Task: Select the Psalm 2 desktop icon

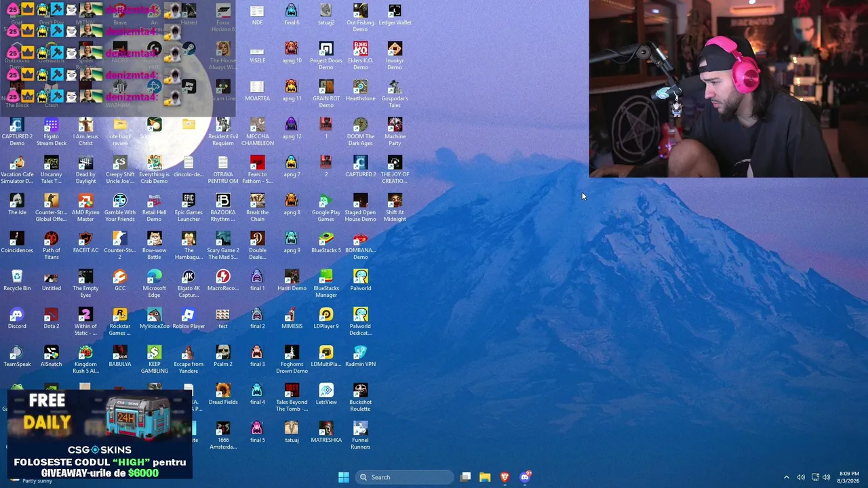Action: click(223, 357)
